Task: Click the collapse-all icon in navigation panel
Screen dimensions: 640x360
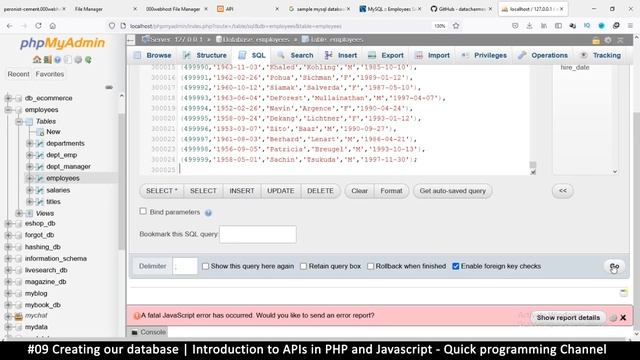Action: coord(109,87)
